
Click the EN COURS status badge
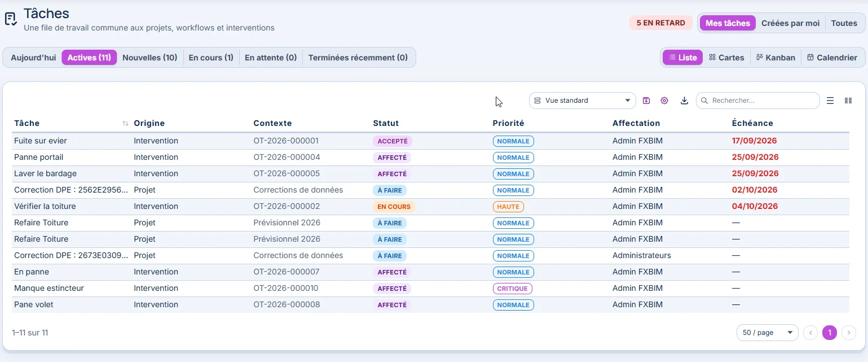[x=394, y=207]
